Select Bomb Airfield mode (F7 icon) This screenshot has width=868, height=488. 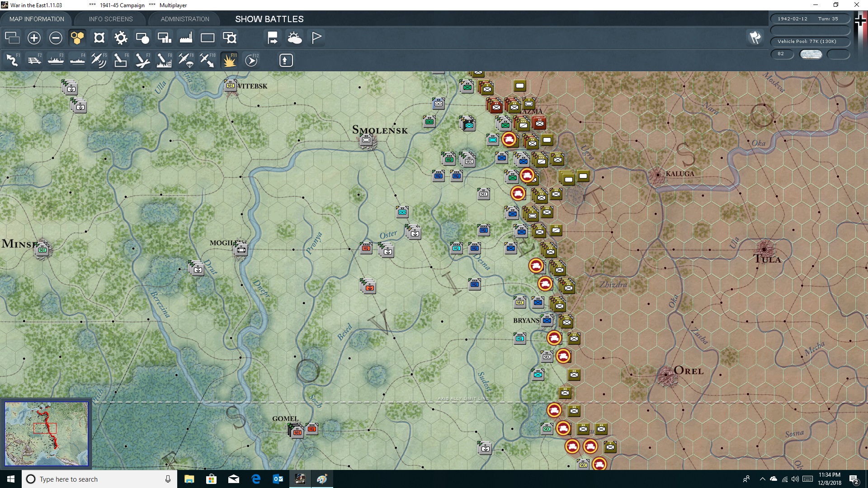[x=142, y=60]
